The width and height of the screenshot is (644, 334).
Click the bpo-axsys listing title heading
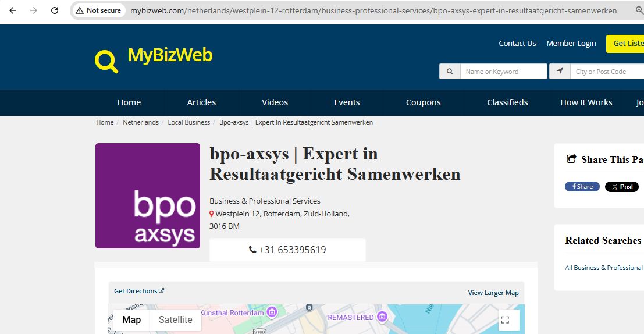pyautogui.click(x=335, y=164)
